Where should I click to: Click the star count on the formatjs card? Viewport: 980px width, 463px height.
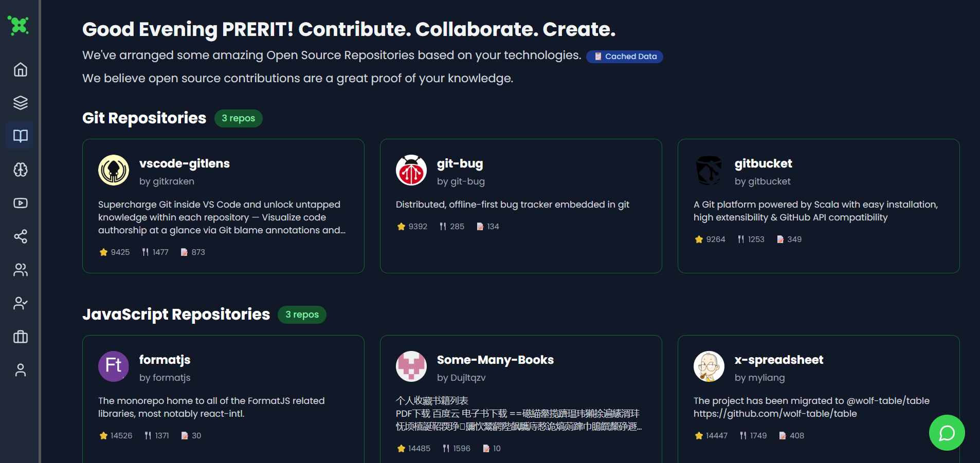[115, 435]
